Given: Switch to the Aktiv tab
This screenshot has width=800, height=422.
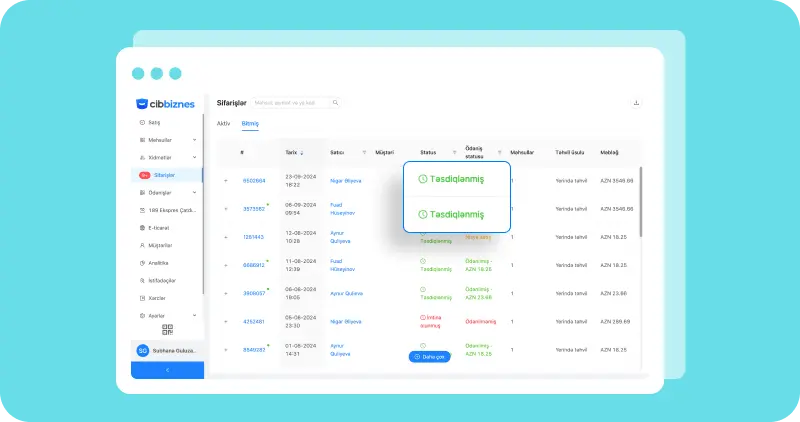Looking at the screenshot, I should point(223,123).
